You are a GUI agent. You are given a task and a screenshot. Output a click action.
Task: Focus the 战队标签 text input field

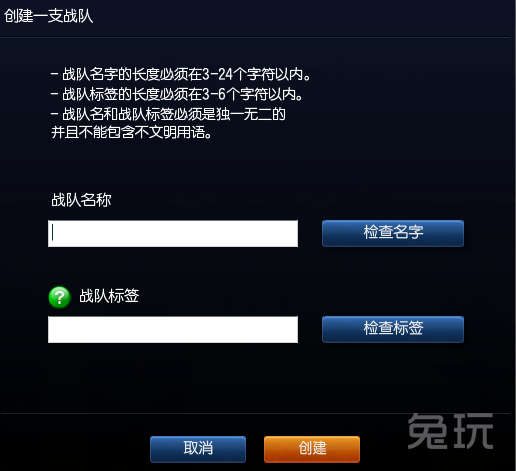(x=173, y=329)
